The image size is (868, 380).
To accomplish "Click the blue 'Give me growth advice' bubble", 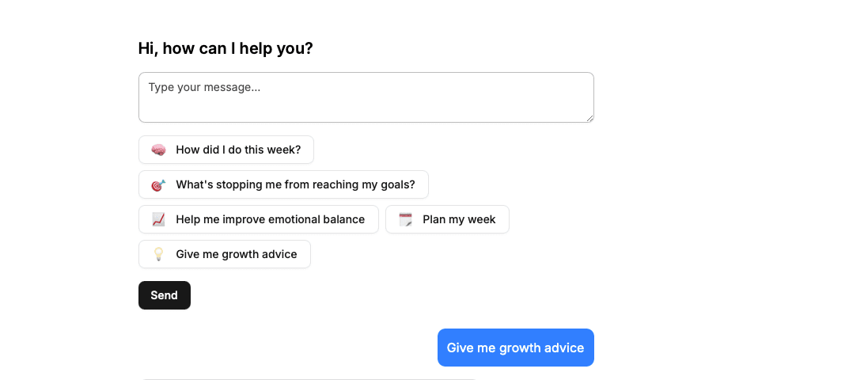I will (515, 348).
